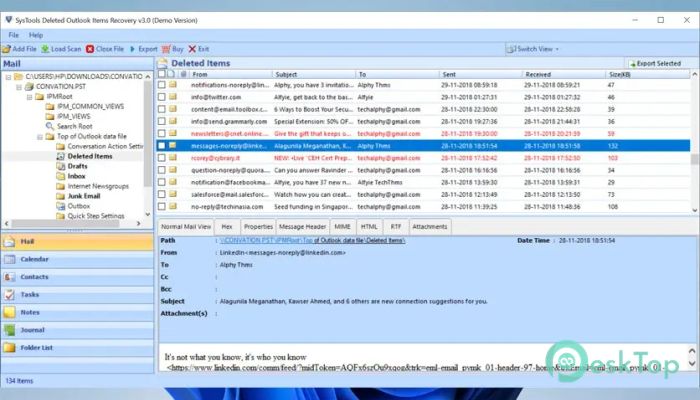Click the Mail icon in navigation pane

pos(9,242)
